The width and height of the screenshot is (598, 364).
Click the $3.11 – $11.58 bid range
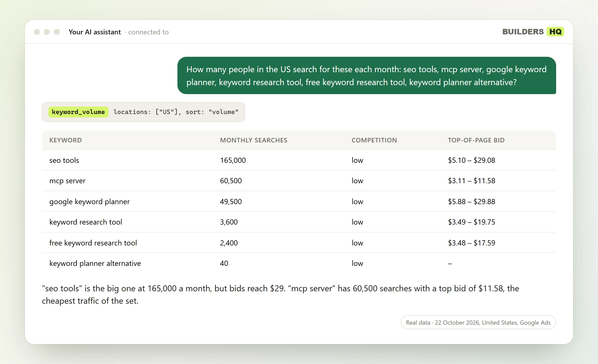point(471,181)
